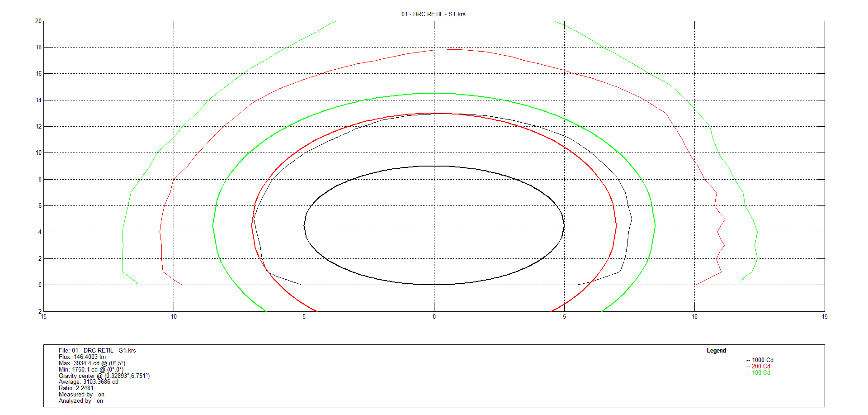This screenshot has width=868, height=415.
Task: Click the y-axis tick label 8
Action: pyautogui.click(x=40, y=180)
